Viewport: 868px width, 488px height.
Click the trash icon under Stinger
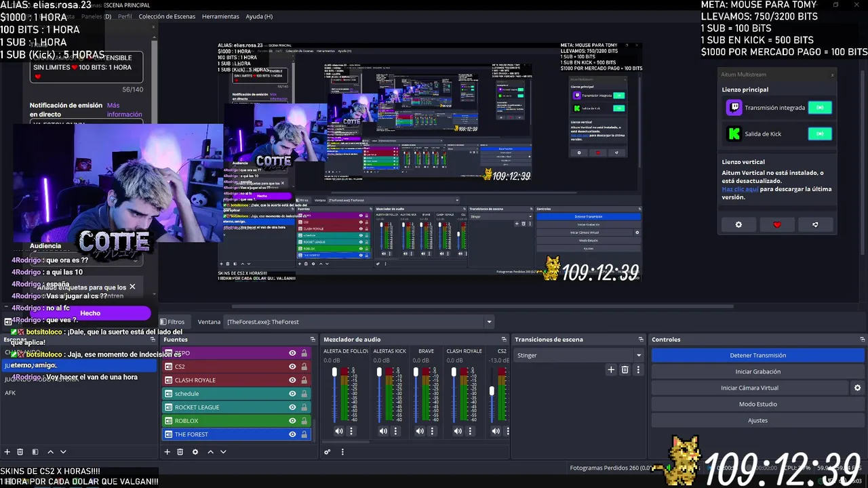[x=625, y=369]
